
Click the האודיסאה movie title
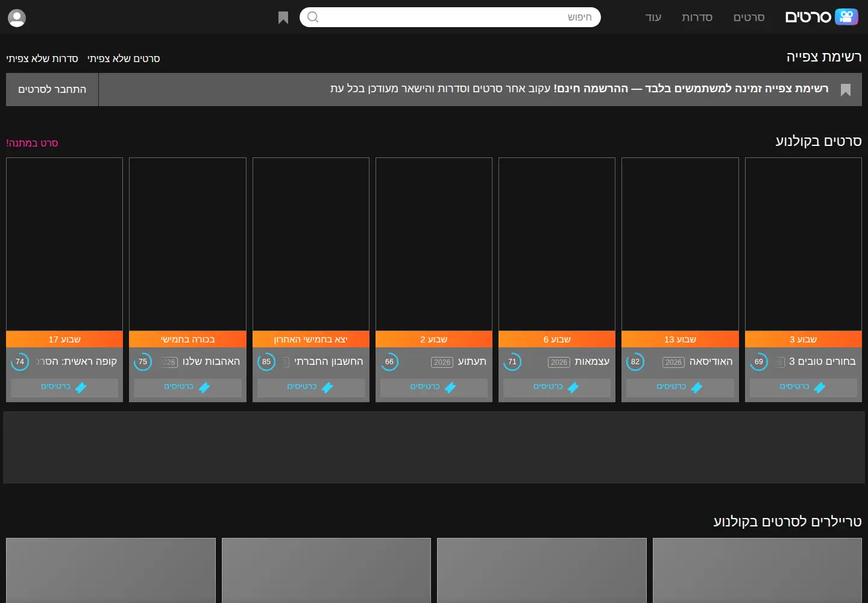click(x=711, y=361)
